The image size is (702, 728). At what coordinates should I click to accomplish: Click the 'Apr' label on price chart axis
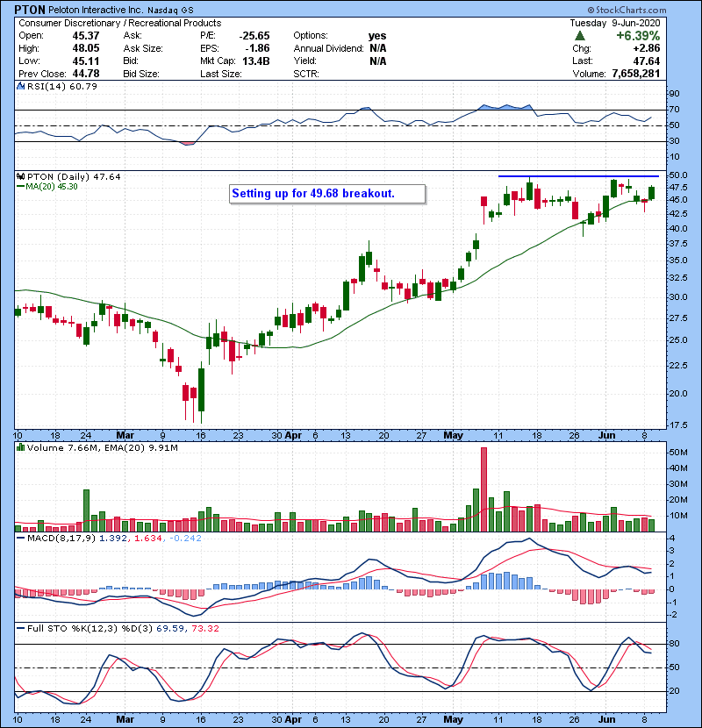click(293, 435)
